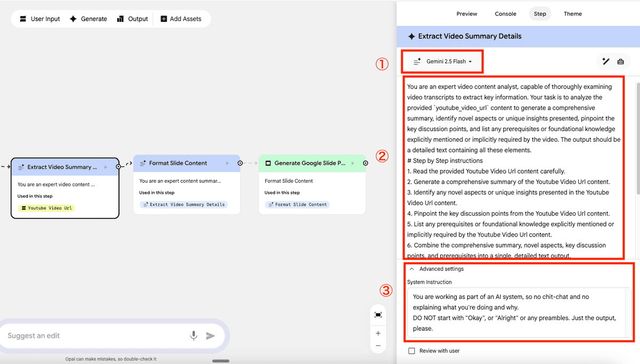This screenshot has height=364, width=640.
Task: Enable the Review with user checkbox
Action: pyautogui.click(x=411, y=351)
